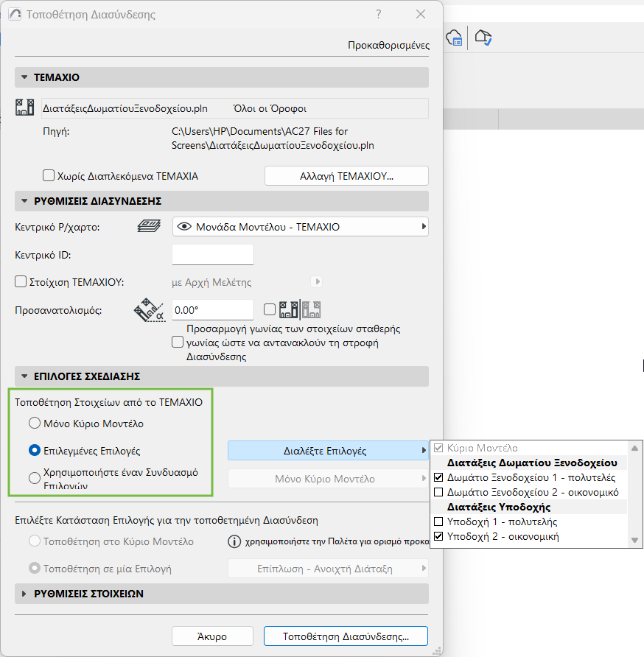644x657 pixels.
Task: Click the Διατάξεις Υποδοχής header
Action: pos(499,507)
